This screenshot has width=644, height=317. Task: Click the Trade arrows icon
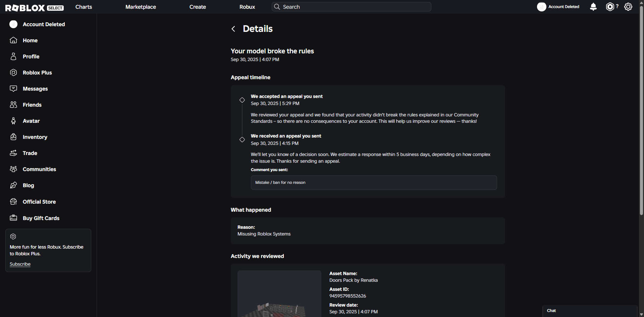(x=13, y=153)
